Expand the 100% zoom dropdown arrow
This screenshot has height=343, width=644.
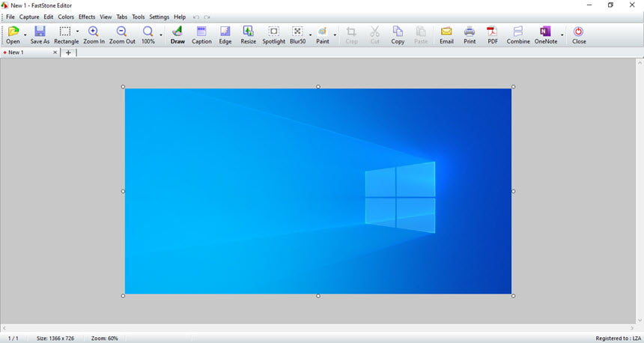pos(160,35)
